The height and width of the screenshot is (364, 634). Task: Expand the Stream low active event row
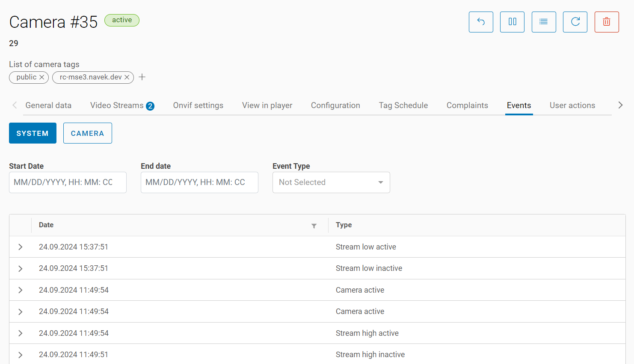click(x=20, y=247)
